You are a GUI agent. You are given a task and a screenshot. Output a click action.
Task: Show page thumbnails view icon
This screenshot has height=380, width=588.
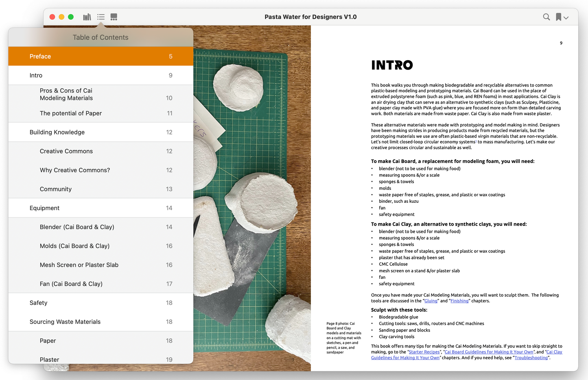click(114, 17)
